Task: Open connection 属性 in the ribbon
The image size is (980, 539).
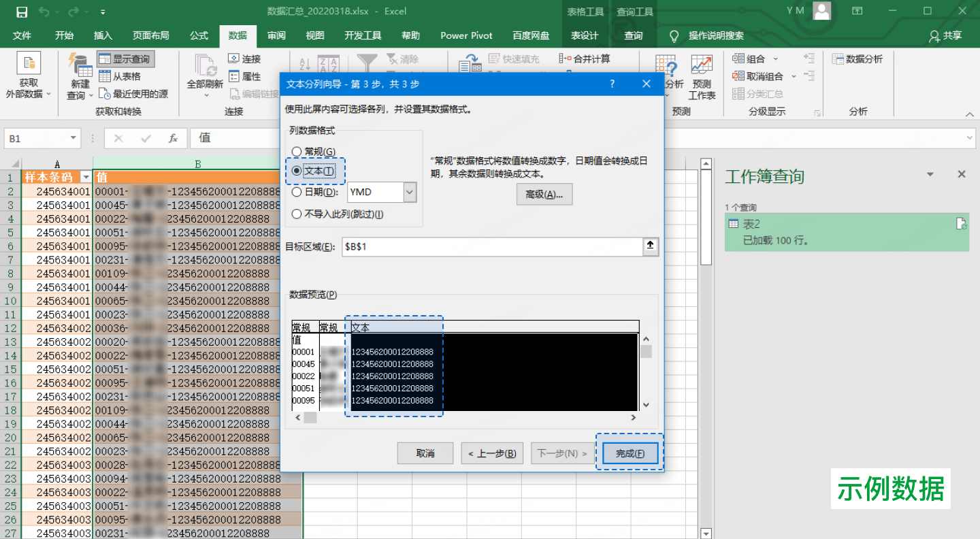Action: (246, 76)
